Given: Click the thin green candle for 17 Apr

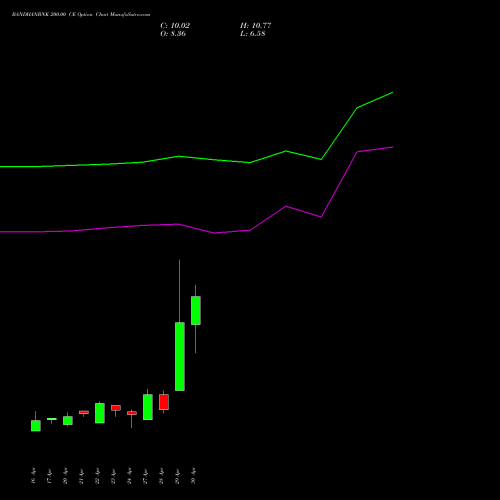Looking at the screenshot, I should pos(52,419).
